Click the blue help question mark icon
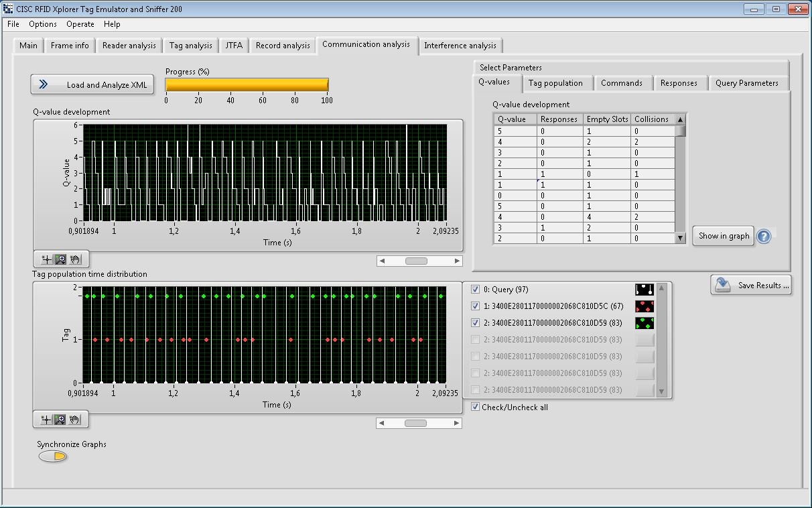The image size is (812, 508). pos(763,236)
